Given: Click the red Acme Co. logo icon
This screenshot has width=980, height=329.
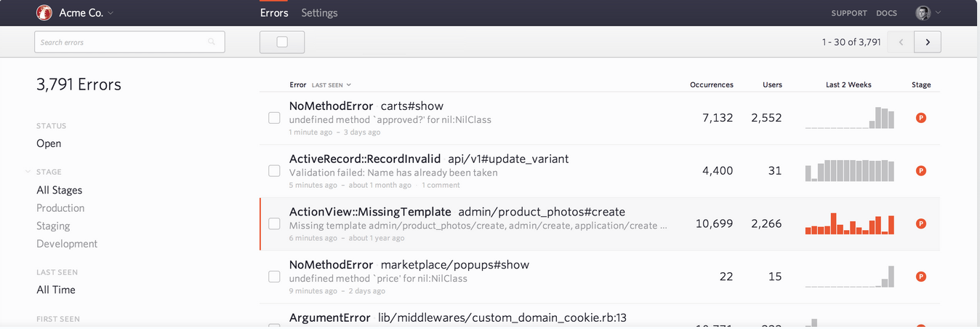Looking at the screenshot, I should 44,12.
